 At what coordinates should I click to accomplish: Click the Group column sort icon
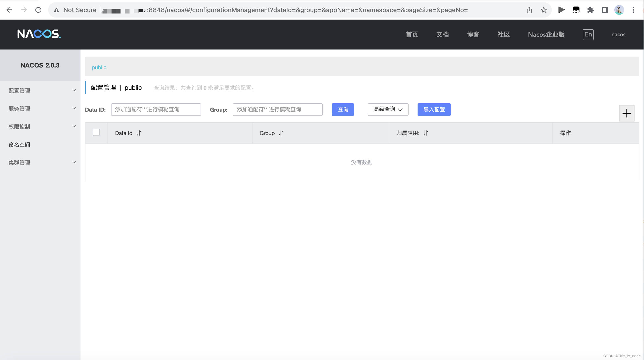point(281,133)
